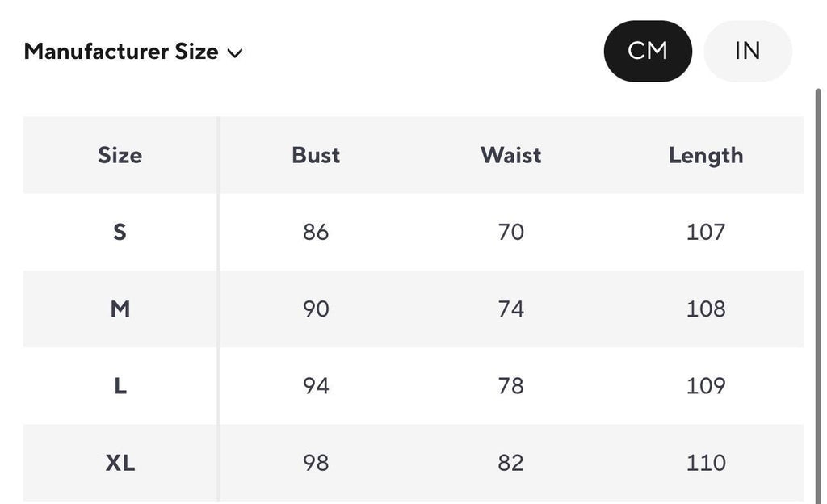The height and width of the screenshot is (504, 827).
Task: Click the S size row label
Action: pos(120,232)
